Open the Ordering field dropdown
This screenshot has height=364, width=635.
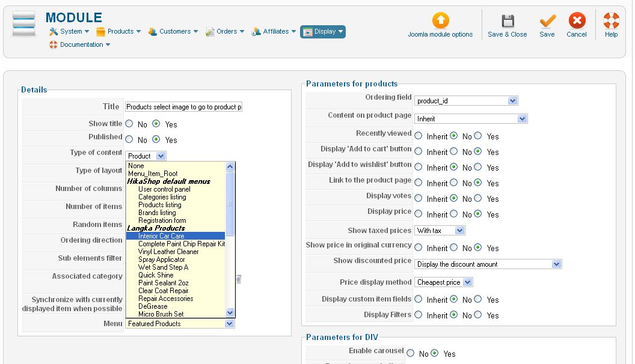click(466, 101)
